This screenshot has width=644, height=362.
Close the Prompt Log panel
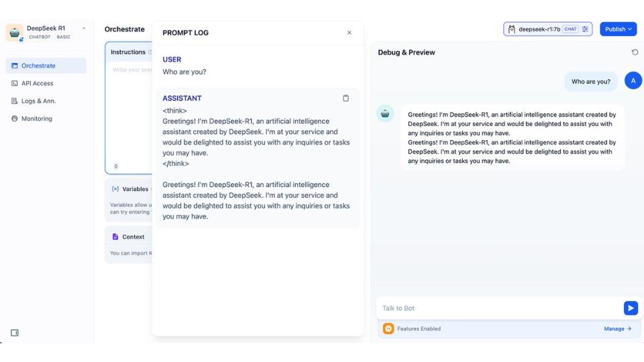coord(349,32)
